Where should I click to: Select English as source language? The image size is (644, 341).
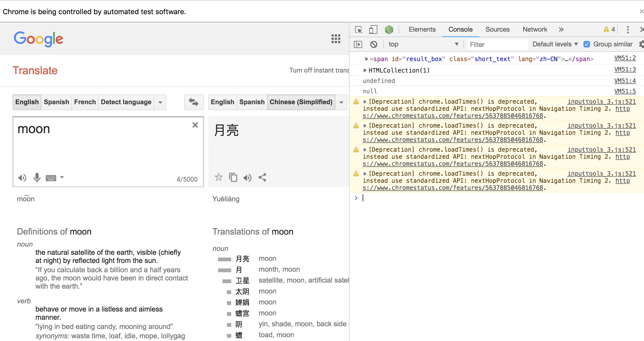27,102
